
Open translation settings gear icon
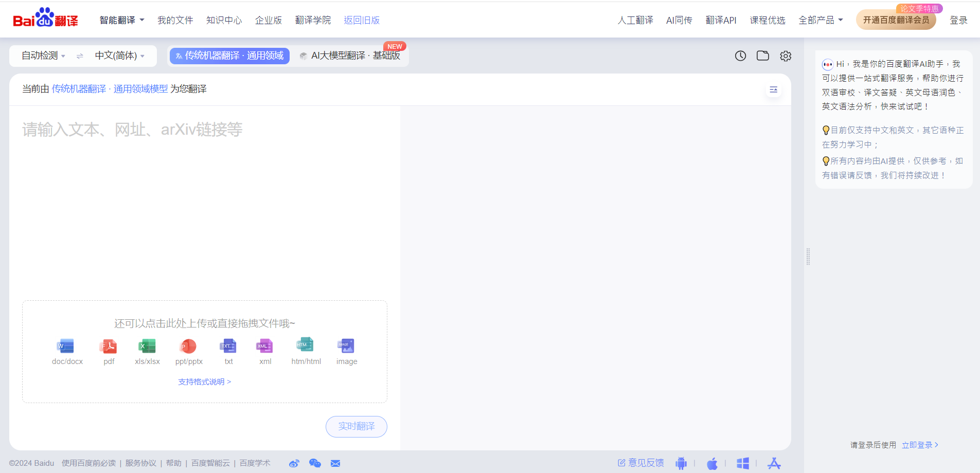(x=786, y=56)
